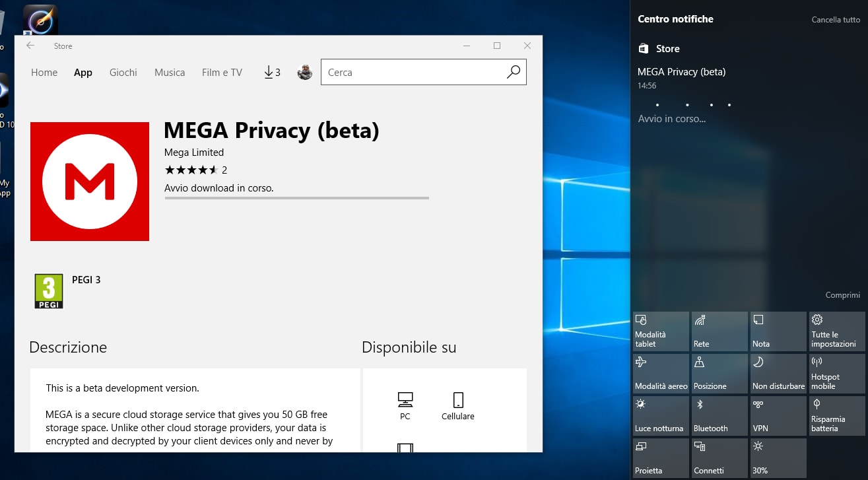Image resolution: width=868 pixels, height=480 pixels.
Task: Toggle Luce notturna quick action
Action: coord(661,416)
